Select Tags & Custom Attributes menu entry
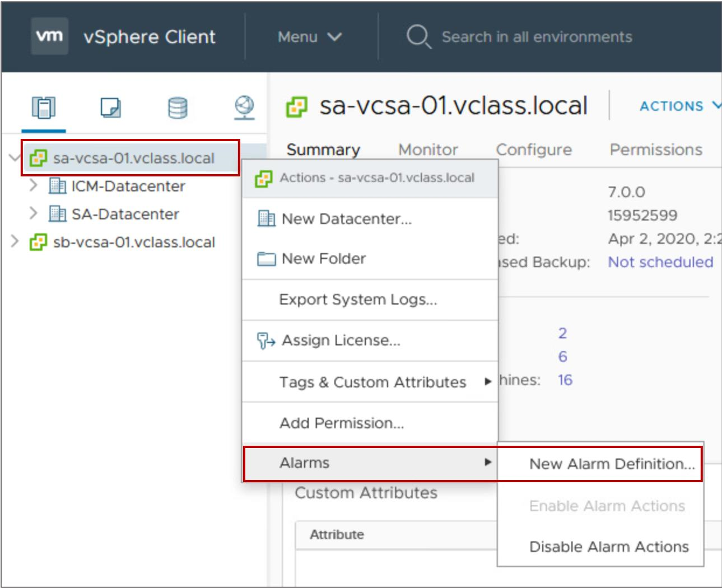 tap(370, 382)
